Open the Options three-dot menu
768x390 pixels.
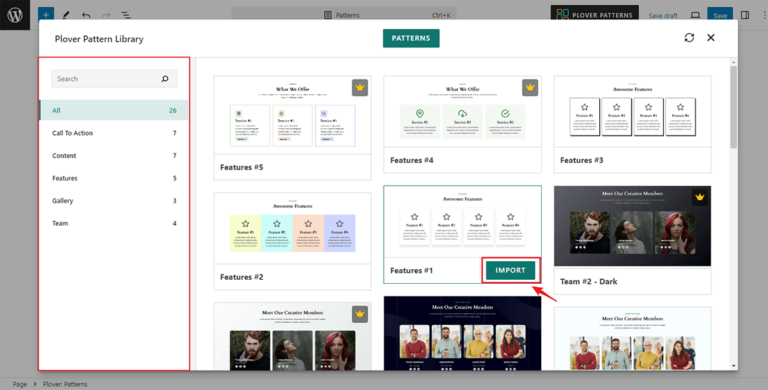pyautogui.click(x=764, y=15)
